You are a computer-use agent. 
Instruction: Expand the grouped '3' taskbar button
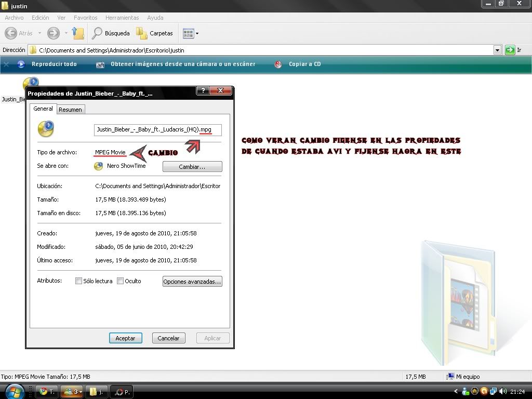[x=72, y=392]
